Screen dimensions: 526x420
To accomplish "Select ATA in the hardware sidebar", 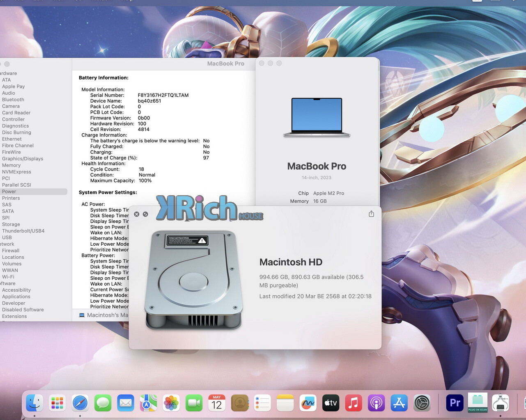I will click(7, 80).
